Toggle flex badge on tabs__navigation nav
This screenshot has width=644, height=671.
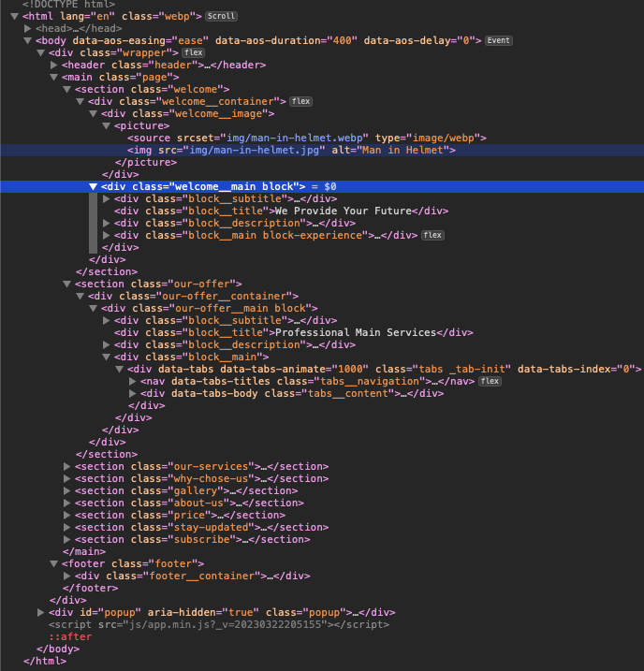(x=490, y=381)
